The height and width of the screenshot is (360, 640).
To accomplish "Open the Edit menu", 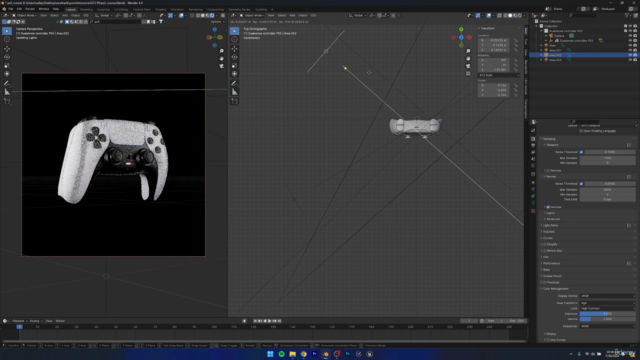I will coord(19,9).
